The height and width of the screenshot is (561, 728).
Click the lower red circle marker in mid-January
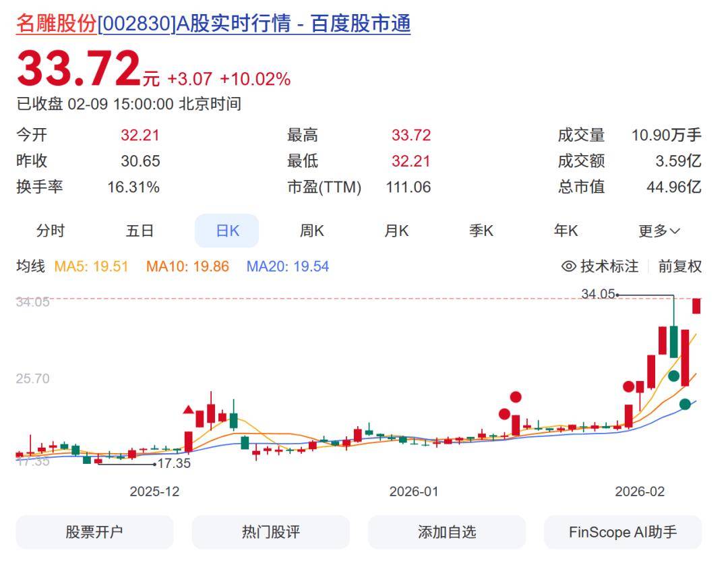(504, 414)
